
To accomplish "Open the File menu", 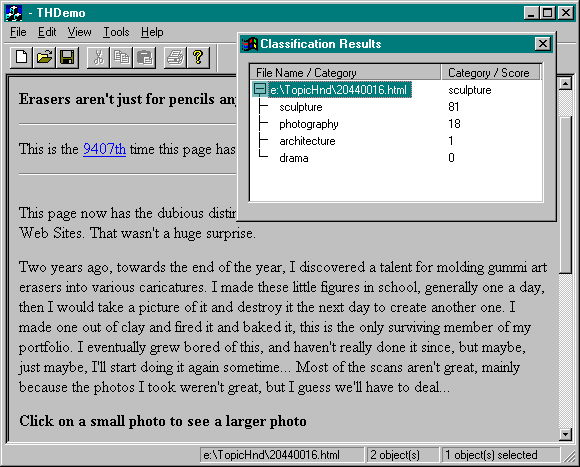I will point(18,32).
